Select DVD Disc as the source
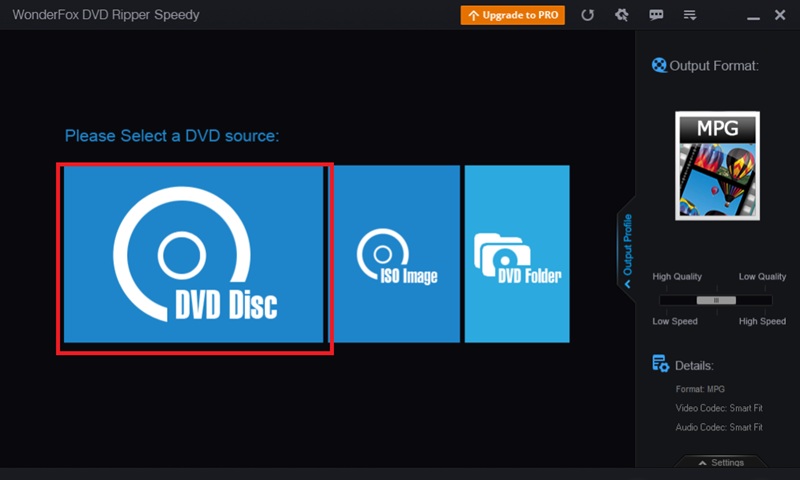Image resolution: width=800 pixels, height=480 pixels. [193, 254]
